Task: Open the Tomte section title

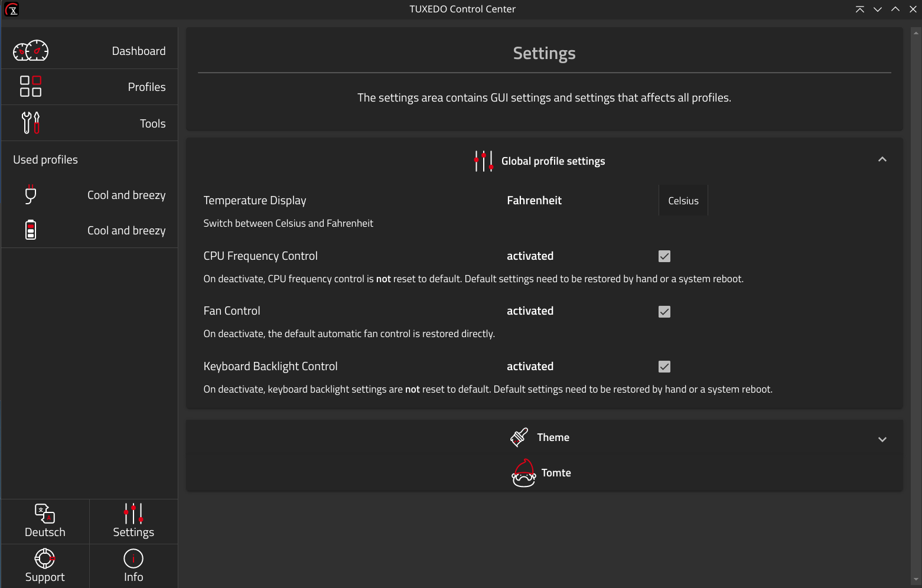Action: 556,473
